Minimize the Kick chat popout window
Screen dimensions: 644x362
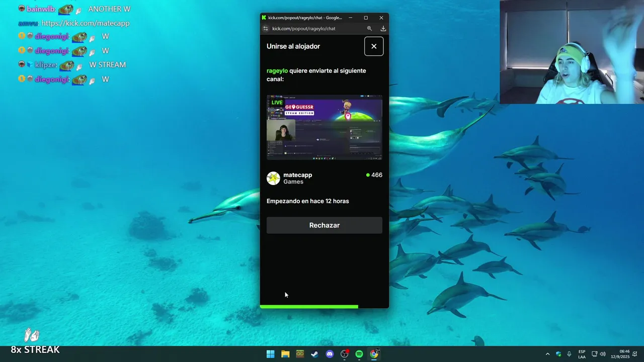click(x=351, y=18)
